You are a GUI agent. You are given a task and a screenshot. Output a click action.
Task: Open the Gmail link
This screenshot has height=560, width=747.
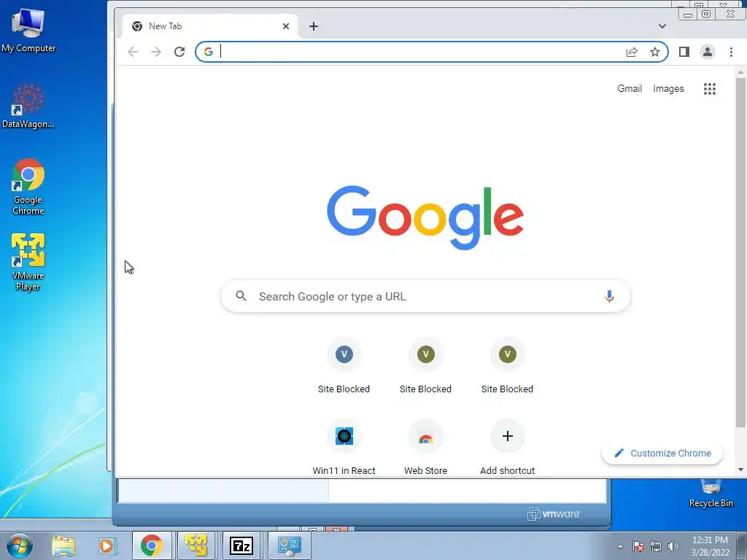(630, 88)
